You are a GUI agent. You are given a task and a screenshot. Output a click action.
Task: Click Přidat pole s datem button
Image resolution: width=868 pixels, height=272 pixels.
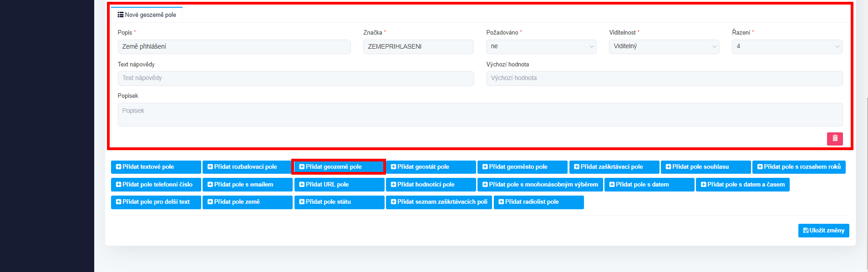click(649, 185)
